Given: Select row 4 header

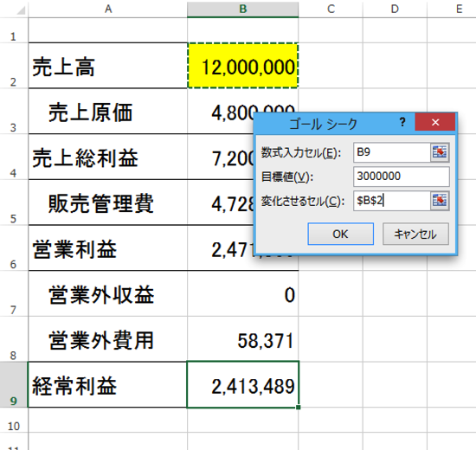Looking at the screenshot, I should pos(14,157).
